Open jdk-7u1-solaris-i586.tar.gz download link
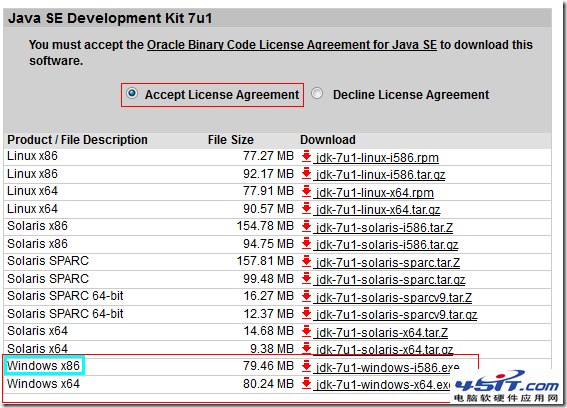The image size is (567, 408). (x=387, y=245)
